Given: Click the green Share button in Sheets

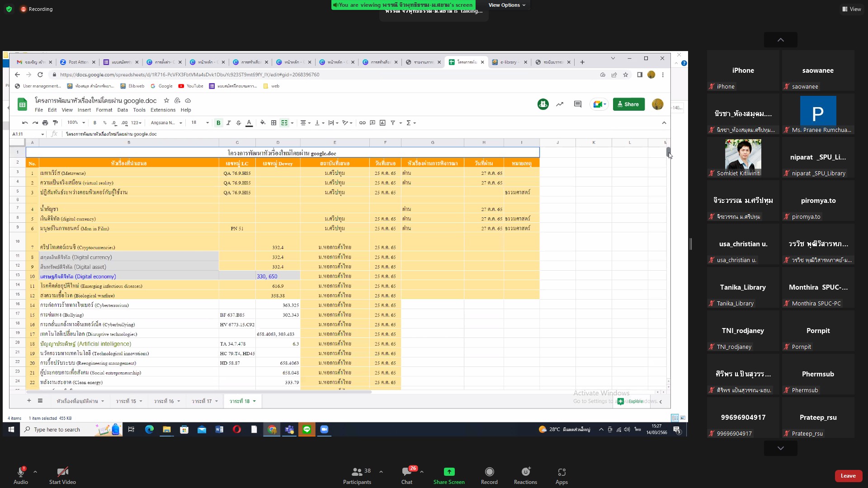Looking at the screenshot, I should point(628,104).
